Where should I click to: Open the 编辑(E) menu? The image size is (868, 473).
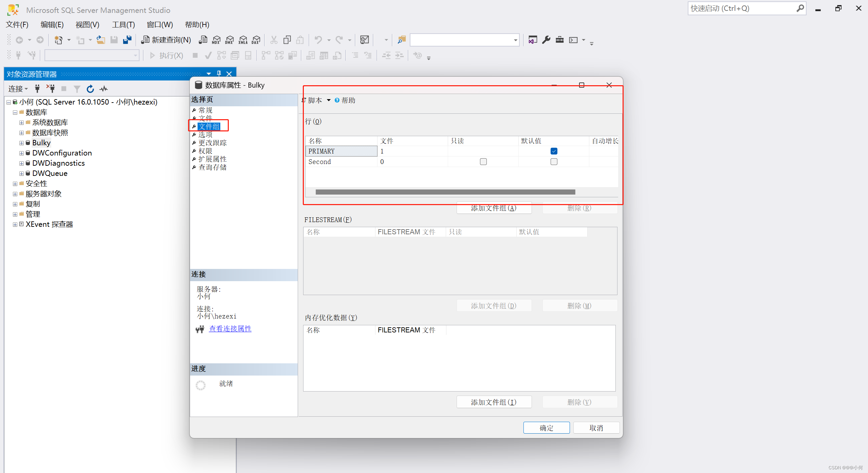click(52, 24)
